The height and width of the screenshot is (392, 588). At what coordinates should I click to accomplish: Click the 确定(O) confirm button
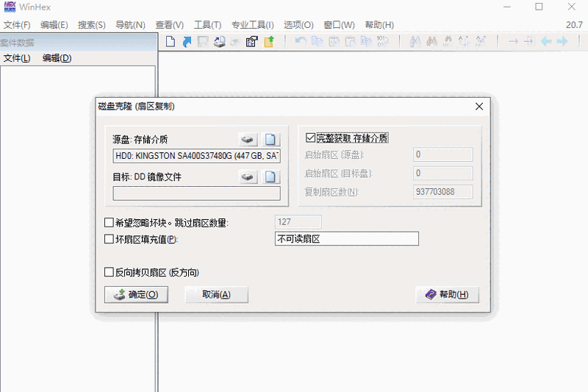click(136, 295)
